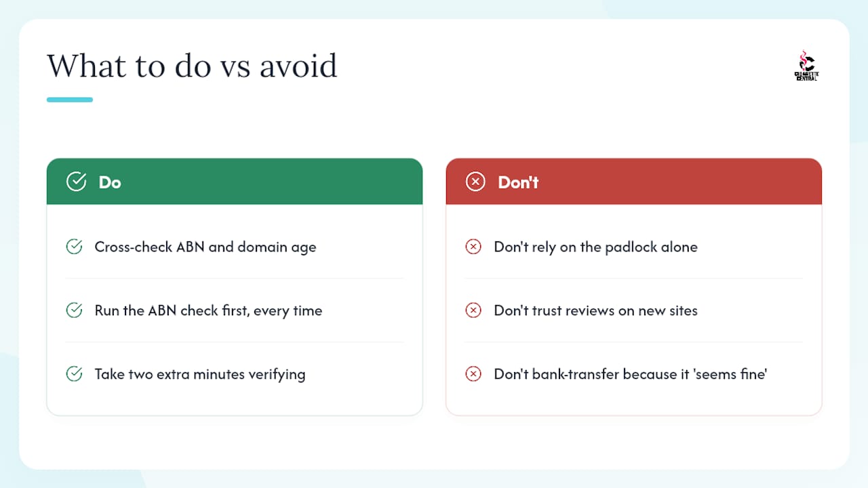Click the checkmark icon in Do header

click(76, 182)
